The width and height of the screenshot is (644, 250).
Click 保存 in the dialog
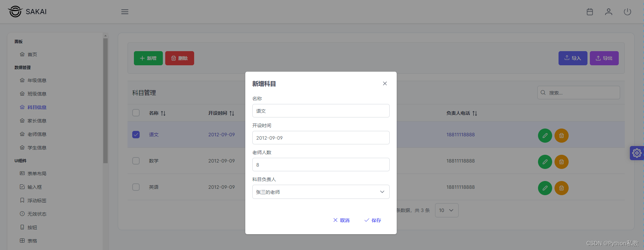pos(372,220)
